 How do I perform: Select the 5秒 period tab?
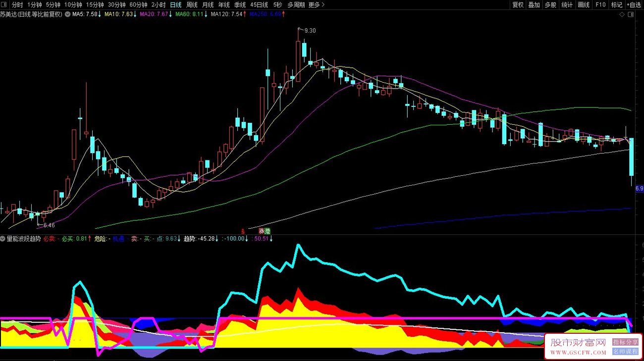[x=277, y=5]
